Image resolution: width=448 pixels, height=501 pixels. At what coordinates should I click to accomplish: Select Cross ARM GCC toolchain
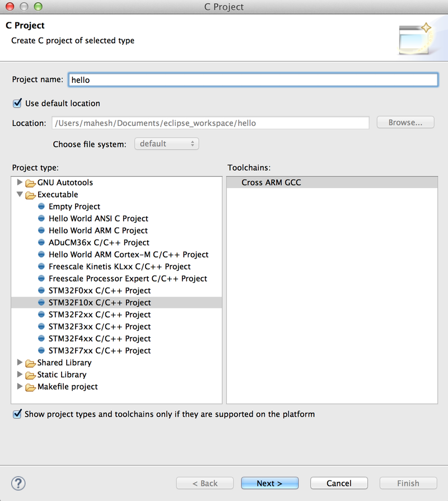click(271, 182)
